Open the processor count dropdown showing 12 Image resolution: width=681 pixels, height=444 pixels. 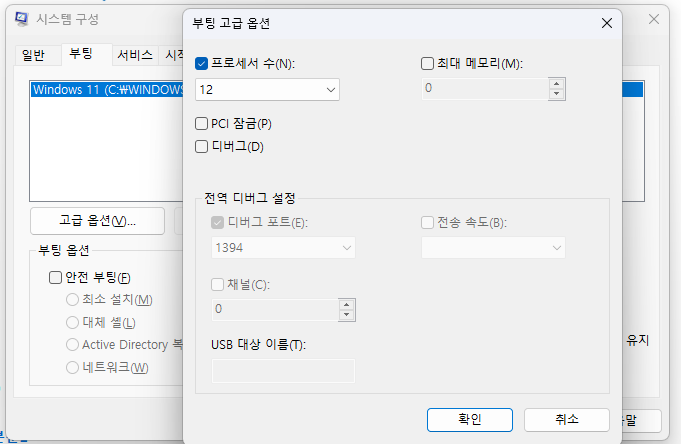pos(267,90)
